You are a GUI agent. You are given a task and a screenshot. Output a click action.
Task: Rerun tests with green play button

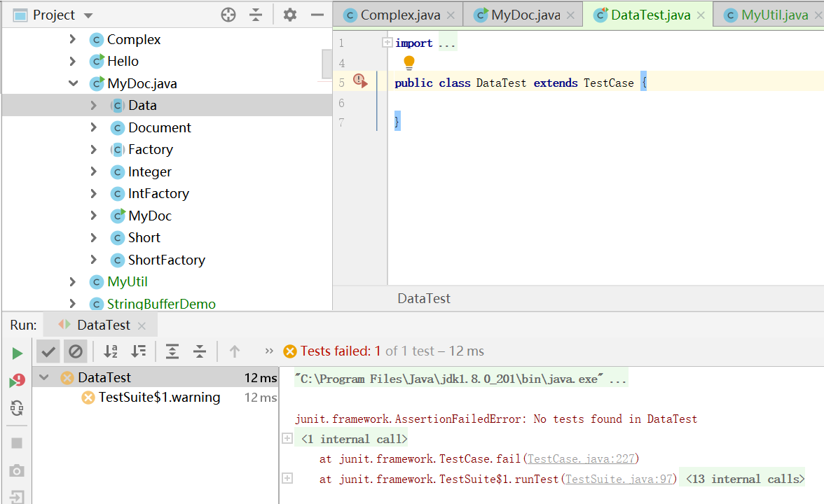coord(17,353)
